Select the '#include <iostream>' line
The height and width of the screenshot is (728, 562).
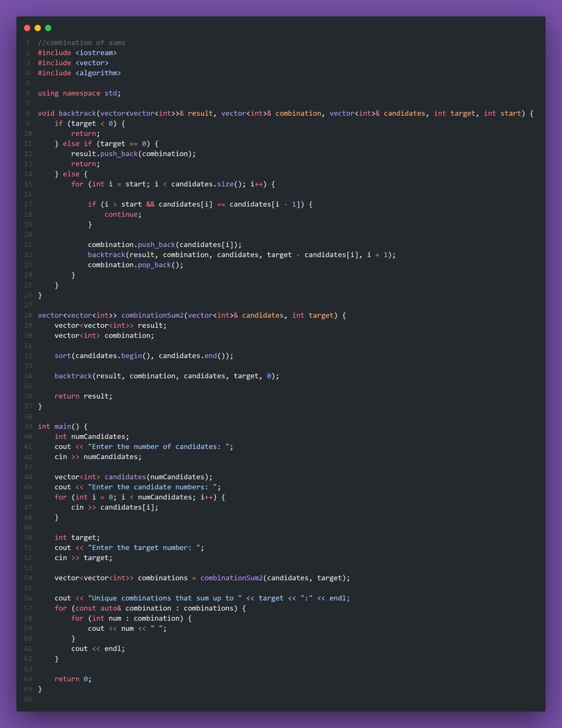[x=77, y=53]
